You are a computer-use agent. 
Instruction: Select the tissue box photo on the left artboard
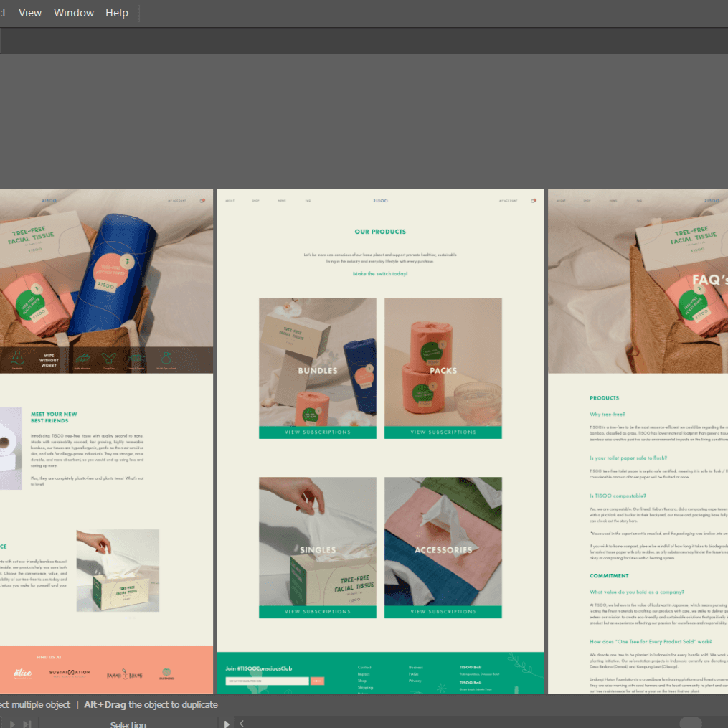(118, 571)
